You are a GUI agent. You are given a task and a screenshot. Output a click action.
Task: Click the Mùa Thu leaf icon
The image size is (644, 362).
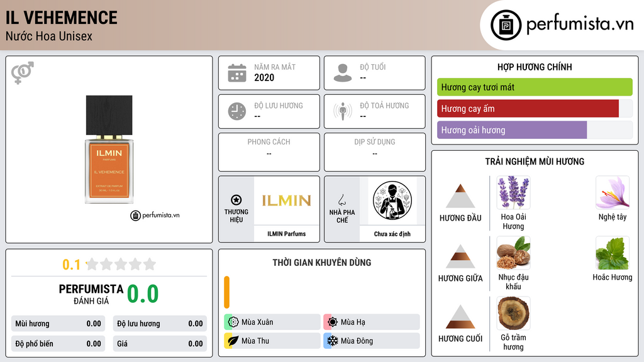(233, 341)
